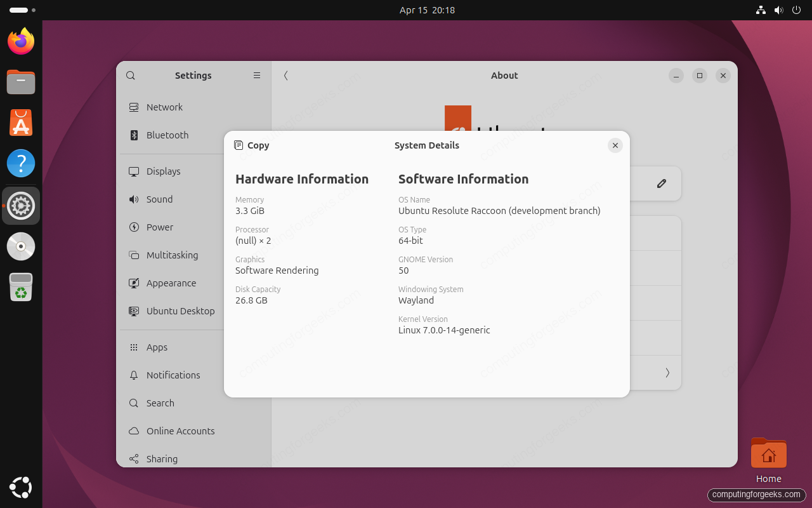This screenshot has width=812, height=508.
Task: Launch Firefox from the dock
Action: tap(20, 41)
